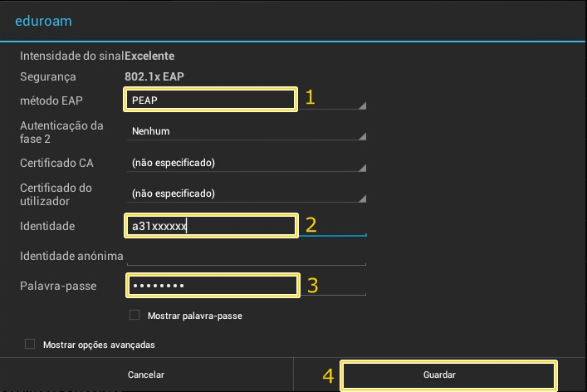Click the eduroam dialog title
This screenshot has height=392, width=587.
[x=43, y=21]
